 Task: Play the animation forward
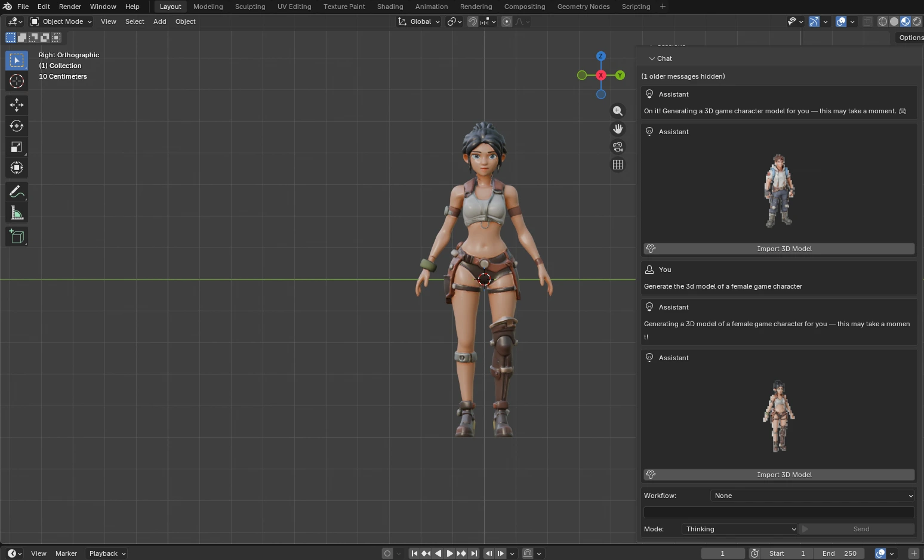[x=450, y=553]
